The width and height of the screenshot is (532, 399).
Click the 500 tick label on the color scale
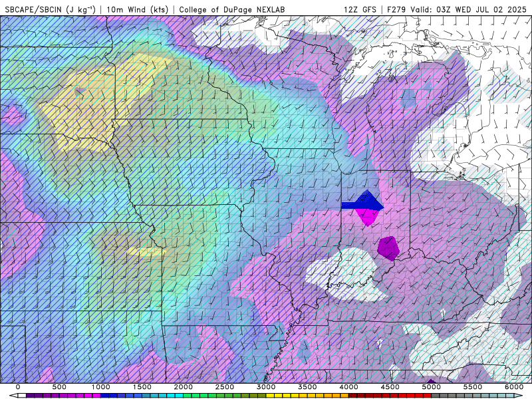click(x=59, y=387)
